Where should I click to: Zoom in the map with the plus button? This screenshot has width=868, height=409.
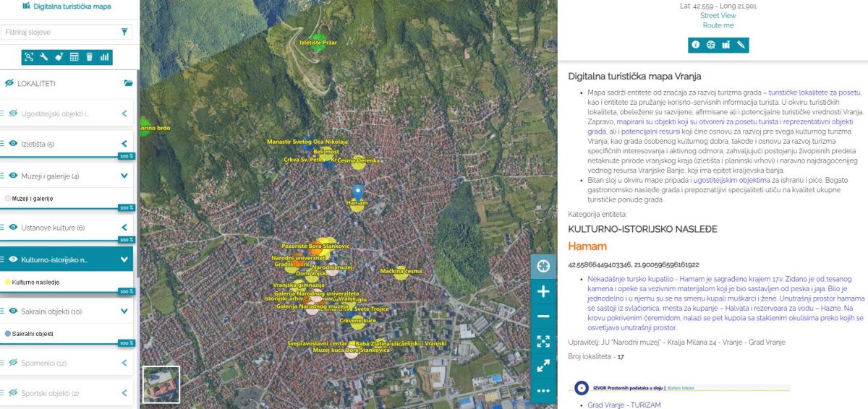(x=543, y=292)
